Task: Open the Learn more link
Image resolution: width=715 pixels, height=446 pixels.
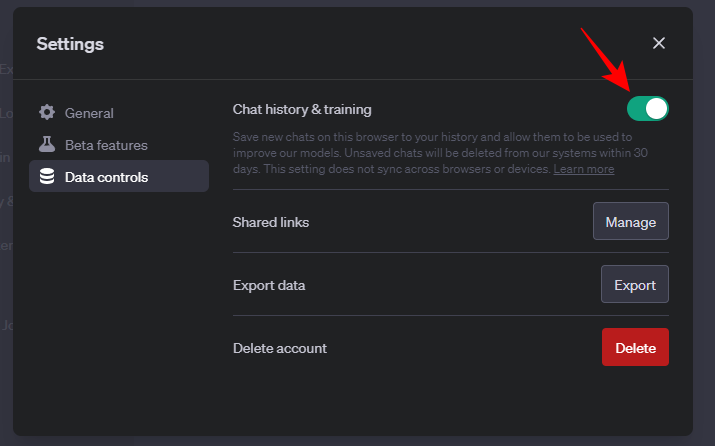Action: (x=584, y=169)
